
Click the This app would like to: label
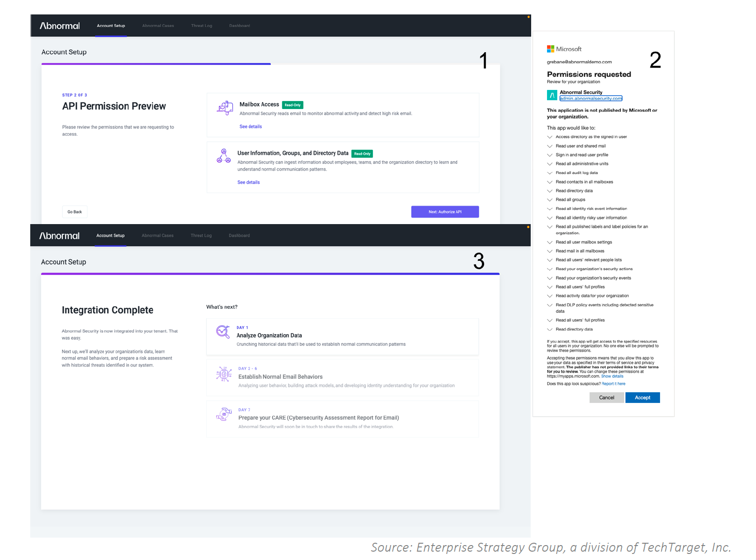[571, 128]
